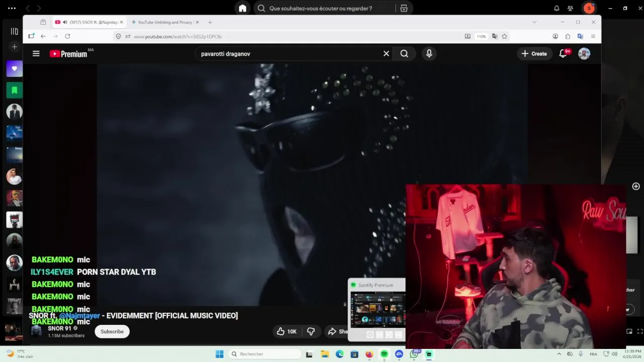Close the SNOR ft. Najmtayer tab
The width and height of the screenshot is (644, 362).
pos(121,22)
